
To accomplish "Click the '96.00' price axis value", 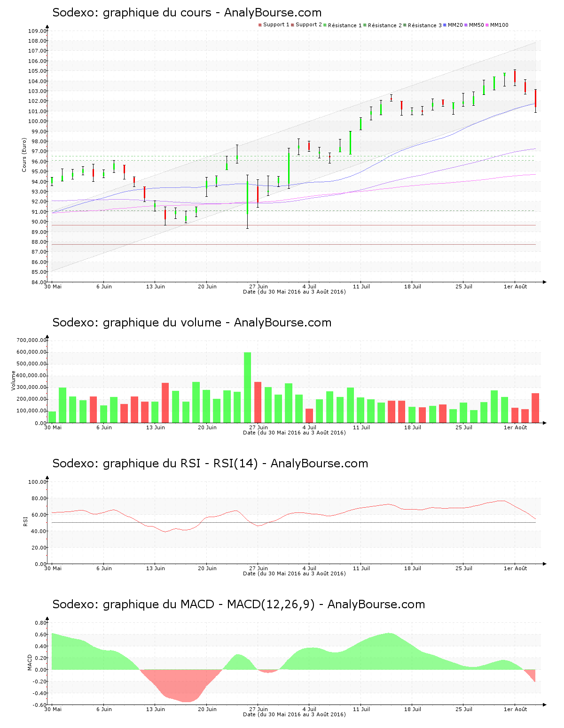I will click(x=39, y=162).
